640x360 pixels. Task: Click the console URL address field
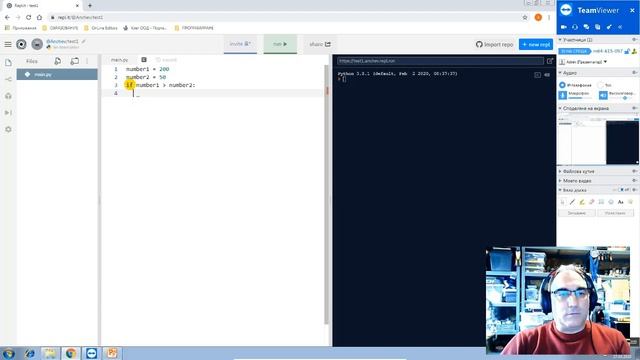click(440, 61)
